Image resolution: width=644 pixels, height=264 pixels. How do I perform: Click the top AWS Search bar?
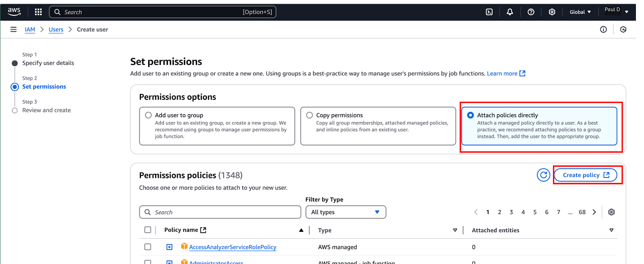tap(163, 12)
